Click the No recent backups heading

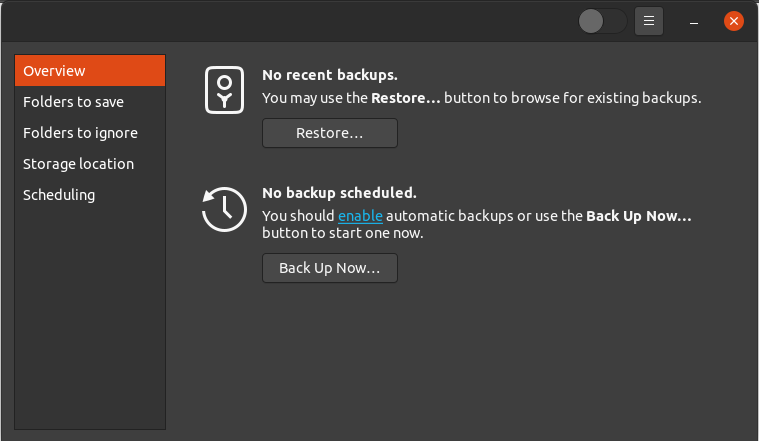point(330,75)
